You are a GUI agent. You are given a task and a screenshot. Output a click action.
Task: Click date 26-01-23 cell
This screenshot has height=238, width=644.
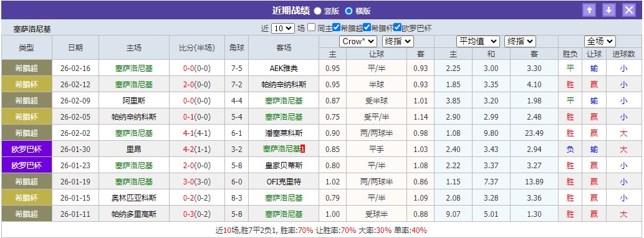[75, 165]
